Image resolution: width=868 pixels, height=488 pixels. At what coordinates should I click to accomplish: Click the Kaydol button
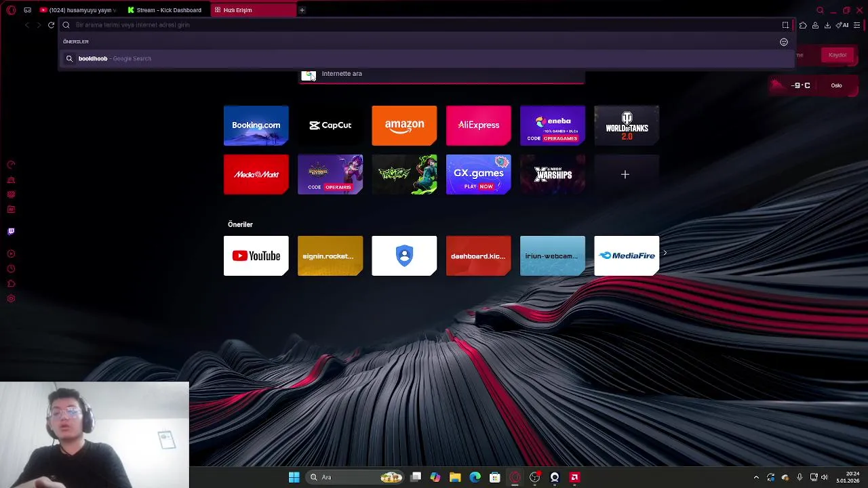[837, 55]
